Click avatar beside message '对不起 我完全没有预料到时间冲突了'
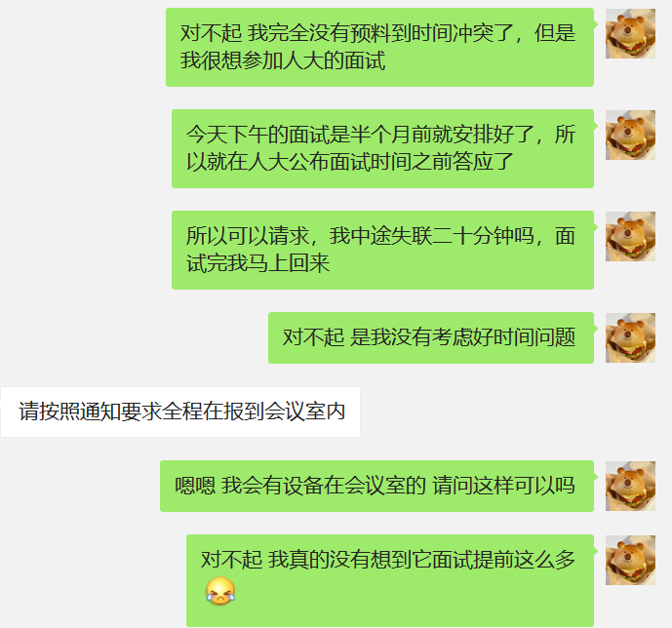This screenshot has height=628, width=672. point(630,34)
